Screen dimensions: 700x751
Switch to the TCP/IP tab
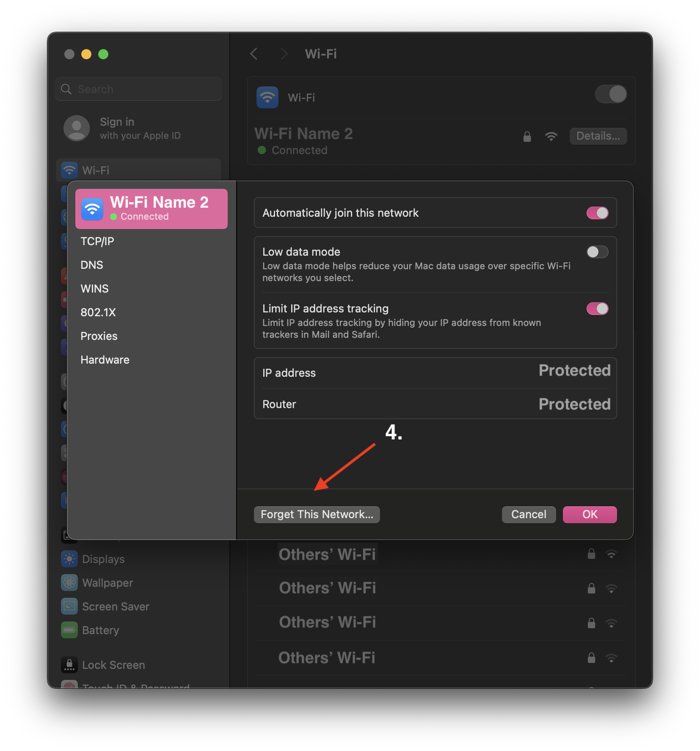(x=97, y=241)
